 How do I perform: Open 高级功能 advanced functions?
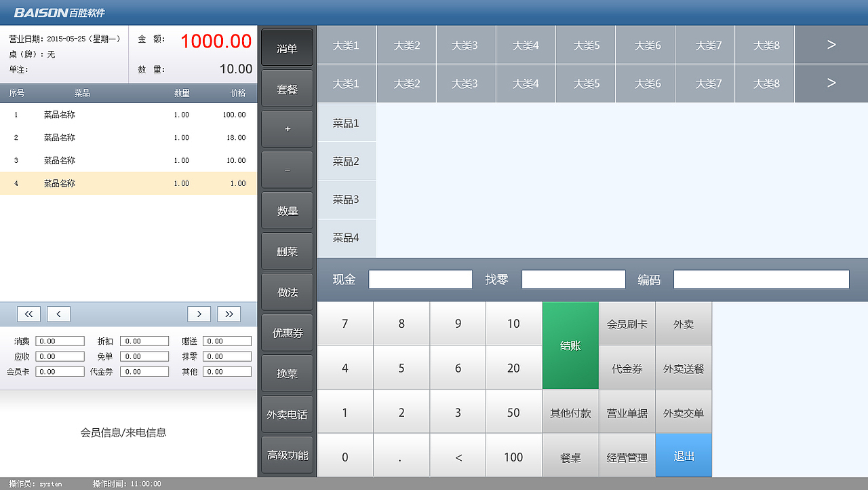pos(288,455)
